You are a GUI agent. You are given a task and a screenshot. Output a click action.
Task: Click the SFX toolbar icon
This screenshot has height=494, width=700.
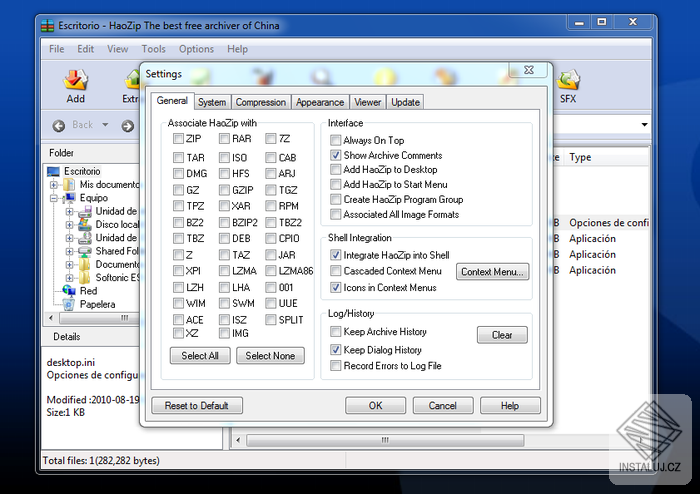pyautogui.click(x=568, y=79)
